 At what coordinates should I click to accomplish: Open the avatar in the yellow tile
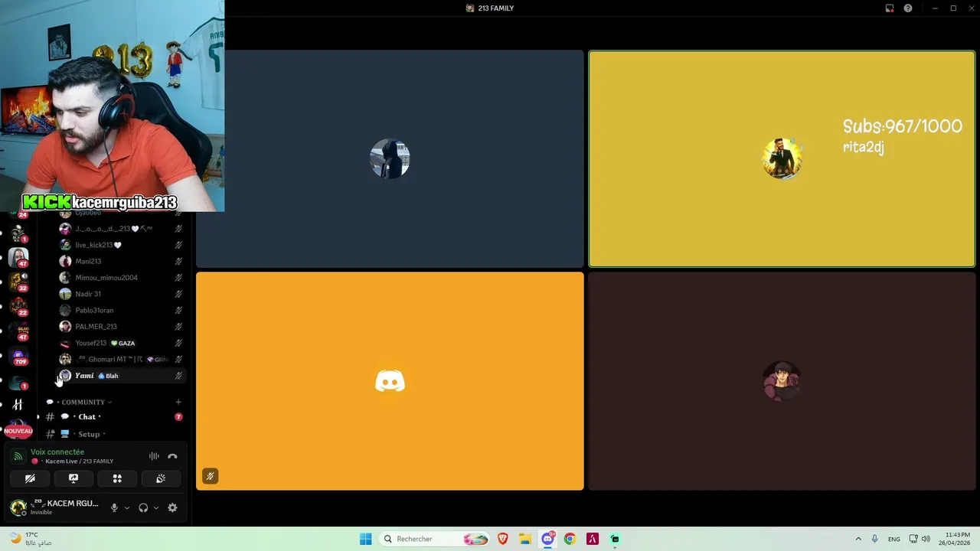tap(782, 159)
